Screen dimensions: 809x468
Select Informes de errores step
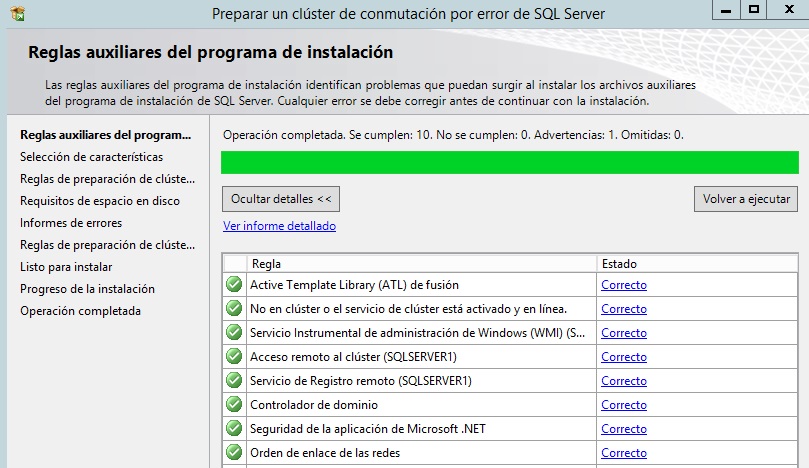click(71, 223)
